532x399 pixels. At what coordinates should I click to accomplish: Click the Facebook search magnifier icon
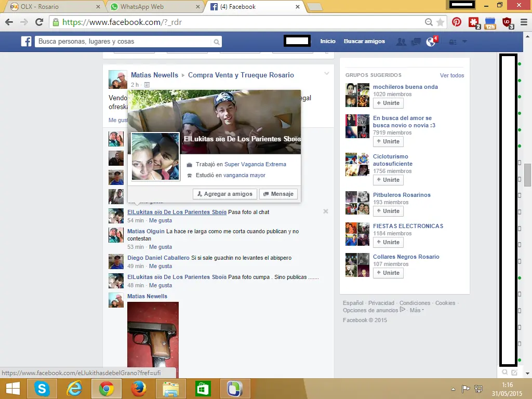[216, 42]
